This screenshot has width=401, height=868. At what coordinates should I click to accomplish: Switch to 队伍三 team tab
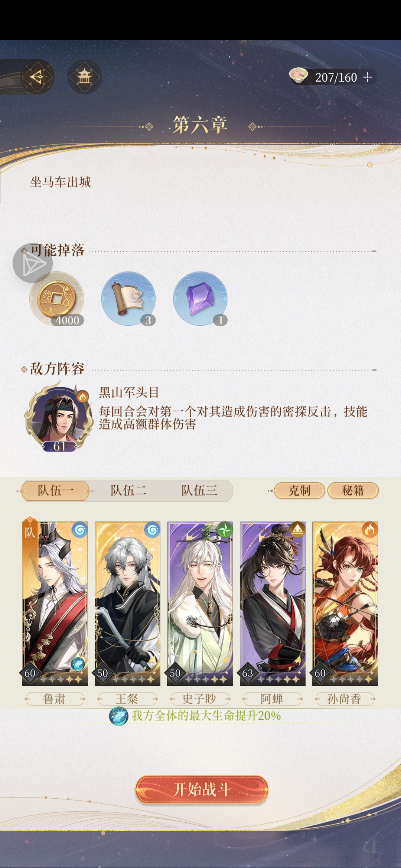click(x=199, y=491)
